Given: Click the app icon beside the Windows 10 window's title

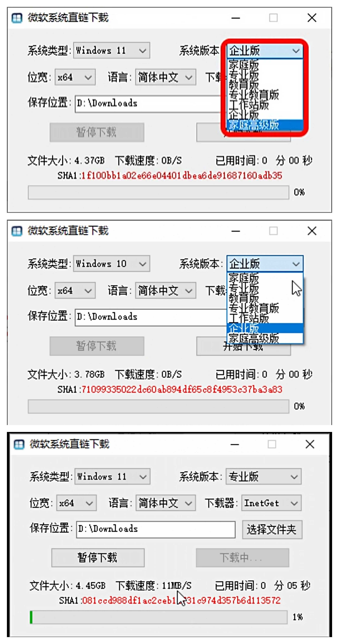Looking at the screenshot, I should (17, 231).
